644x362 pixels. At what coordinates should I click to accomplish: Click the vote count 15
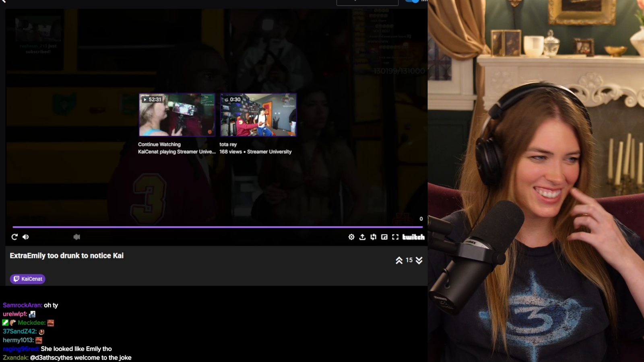click(x=409, y=260)
